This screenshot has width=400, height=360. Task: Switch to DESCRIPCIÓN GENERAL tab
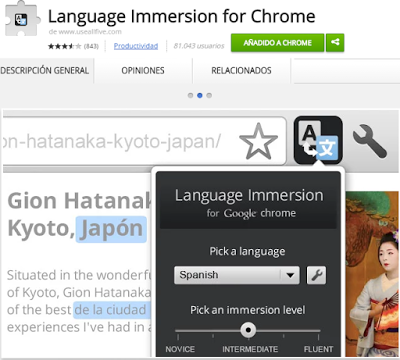pos(45,70)
